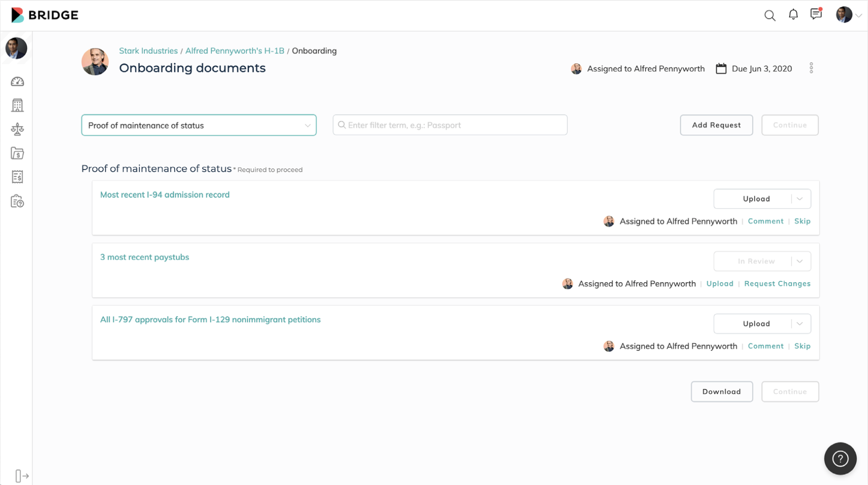868x485 pixels.
Task: Open the invoice document icon
Action: pyautogui.click(x=17, y=177)
